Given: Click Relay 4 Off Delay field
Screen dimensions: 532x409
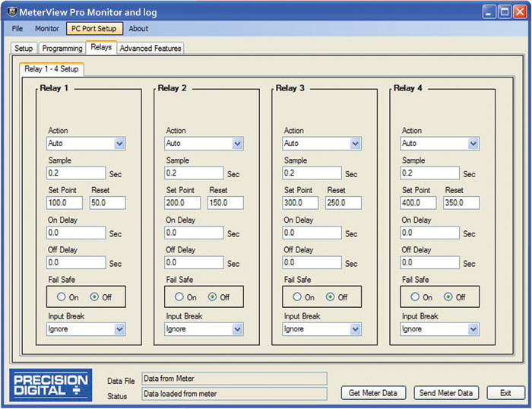Looking at the screenshot, I should 430,263.
